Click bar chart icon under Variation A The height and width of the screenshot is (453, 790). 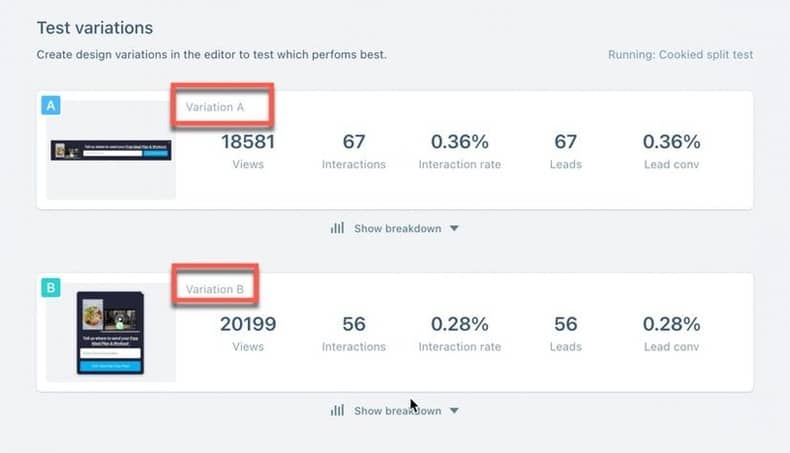[337, 228]
